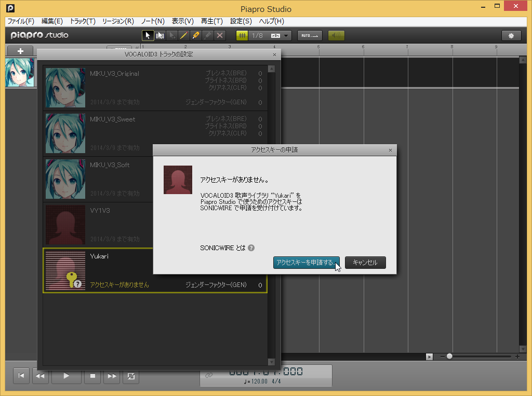Open the 再生(T) menu

pos(212,21)
